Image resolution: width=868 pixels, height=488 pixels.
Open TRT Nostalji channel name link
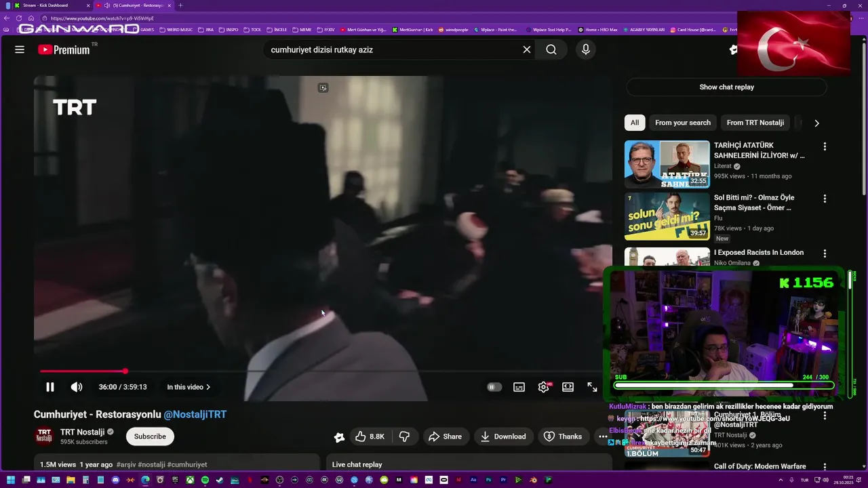tap(82, 432)
